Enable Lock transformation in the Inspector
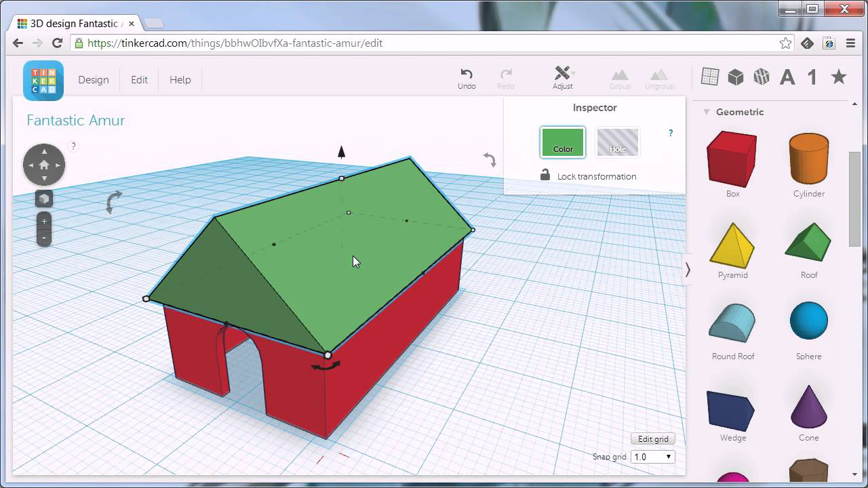This screenshot has height=488, width=868. click(x=546, y=176)
